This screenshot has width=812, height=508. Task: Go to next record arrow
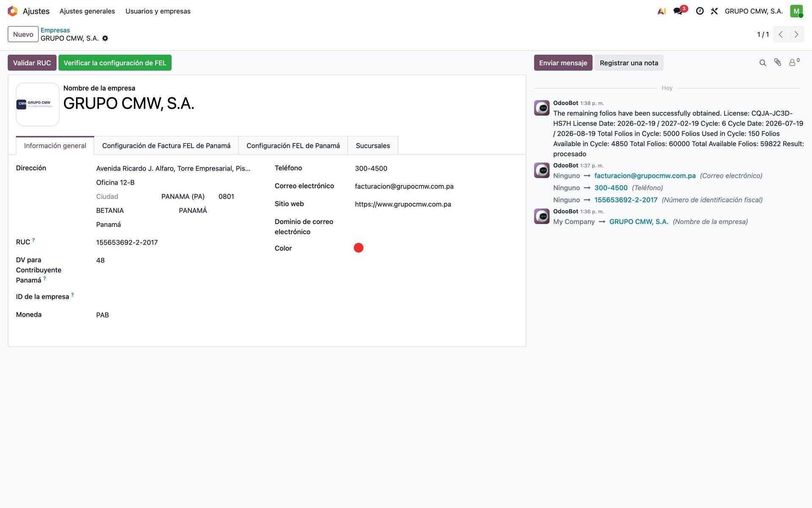(796, 34)
